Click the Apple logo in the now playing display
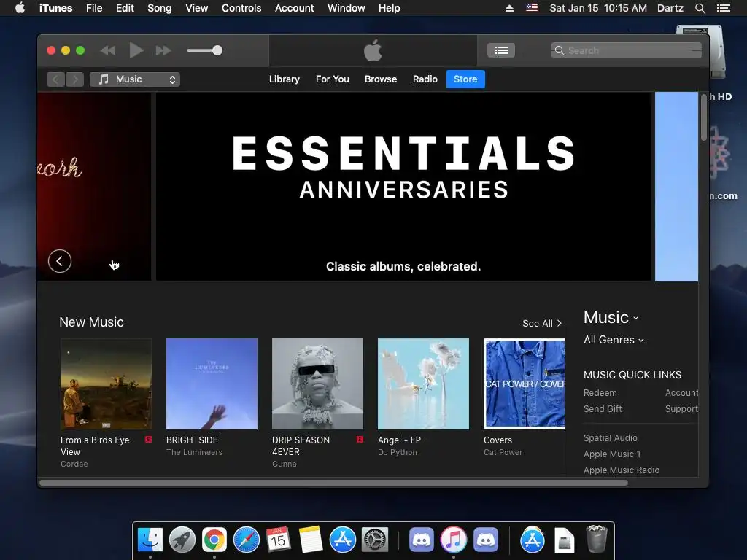The width and height of the screenshot is (747, 560). (x=373, y=50)
